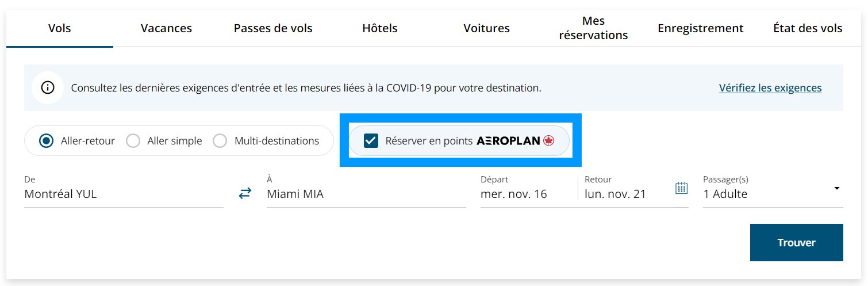The image size is (868, 286).
Task: Open the Mes réservations tab
Action: point(593,28)
